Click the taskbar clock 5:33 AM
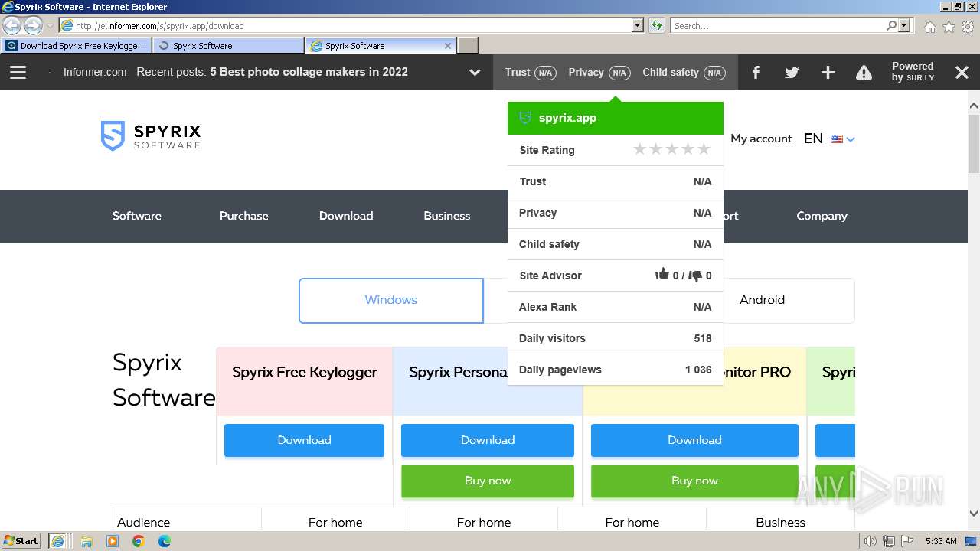980x551 pixels. pyautogui.click(x=941, y=541)
